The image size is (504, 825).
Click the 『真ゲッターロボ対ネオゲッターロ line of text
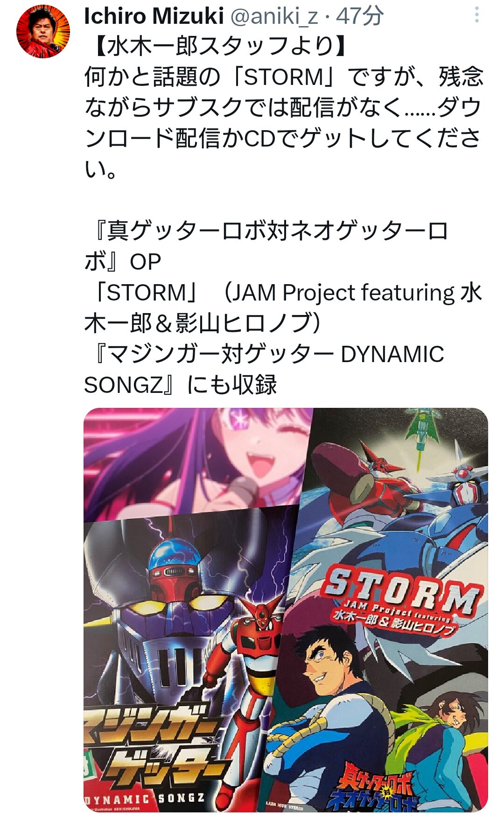[x=266, y=231]
